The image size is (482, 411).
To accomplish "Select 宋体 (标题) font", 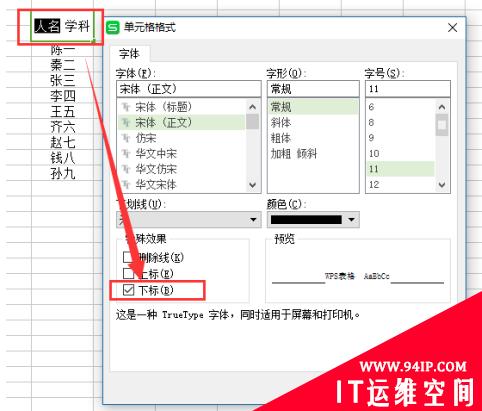I will 182,107.
